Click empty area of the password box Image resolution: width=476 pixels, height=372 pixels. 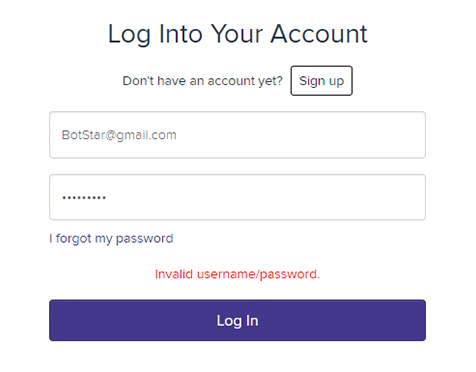tap(267, 197)
